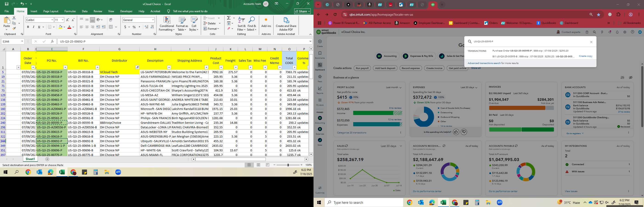Adjust the Excel zoom slider

(x=288, y=165)
